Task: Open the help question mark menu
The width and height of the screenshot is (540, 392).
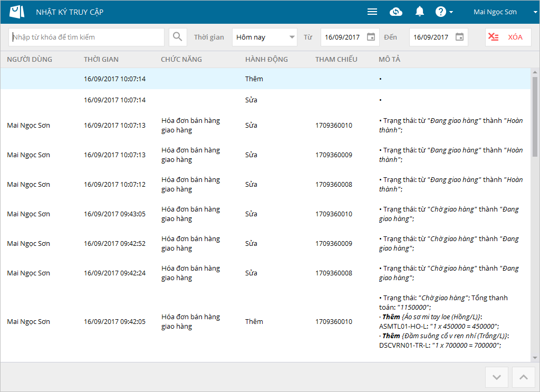Action: [x=444, y=12]
